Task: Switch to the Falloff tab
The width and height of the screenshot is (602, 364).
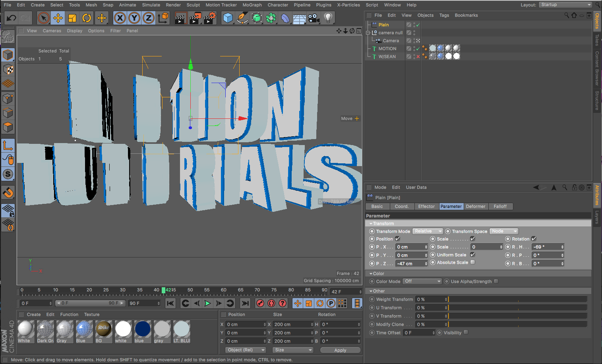Action: (500, 207)
